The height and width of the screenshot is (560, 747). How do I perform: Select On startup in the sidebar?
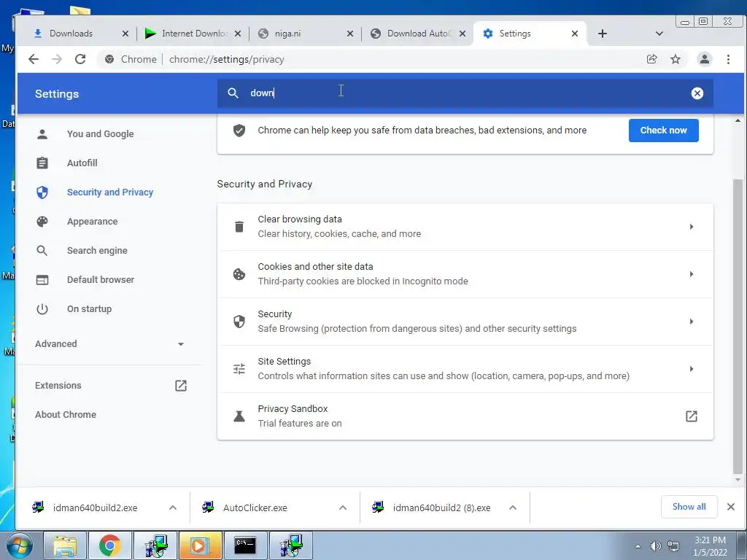click(89, 308)
